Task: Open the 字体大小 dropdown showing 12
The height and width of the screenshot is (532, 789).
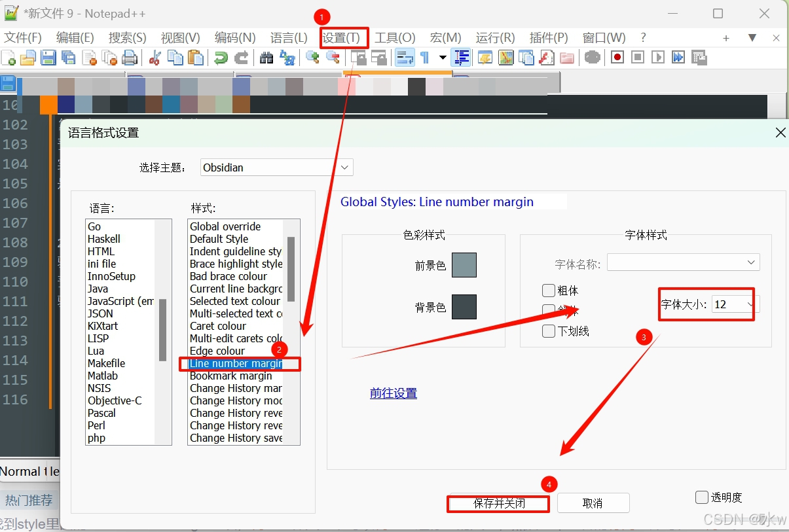Action: [x=736, y=304]
